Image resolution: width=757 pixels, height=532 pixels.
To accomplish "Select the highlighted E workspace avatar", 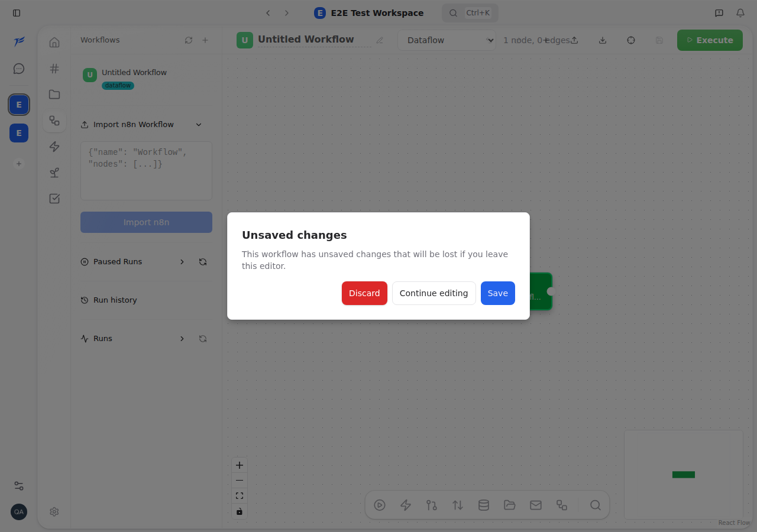I will 19,105.
